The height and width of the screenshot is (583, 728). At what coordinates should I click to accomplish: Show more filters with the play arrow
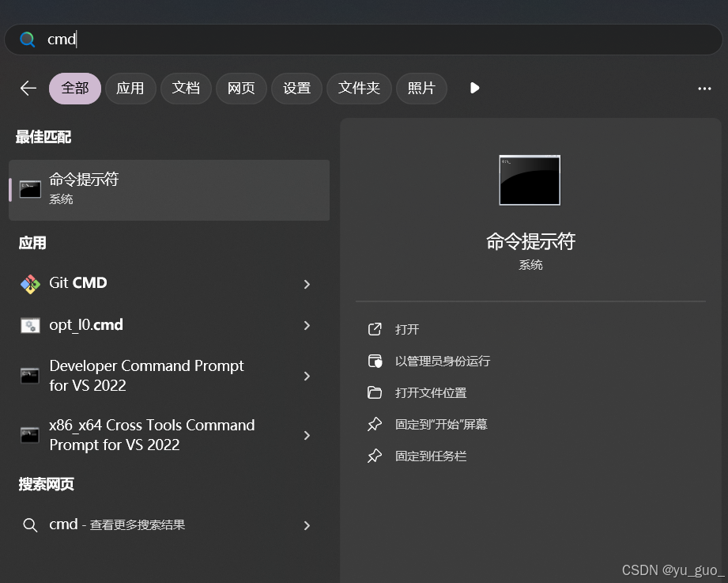pyautogui.click(x=474, y=88)
